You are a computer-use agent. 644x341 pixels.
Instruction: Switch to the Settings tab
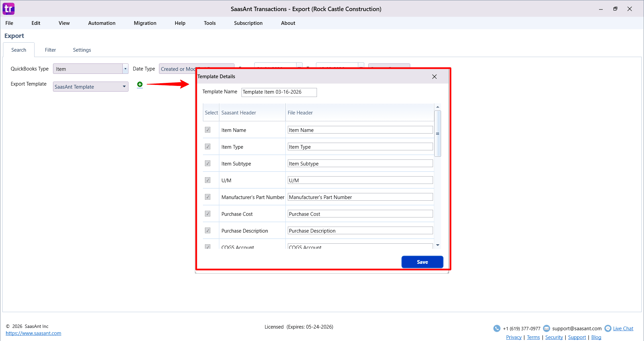[x=82, y=50]
